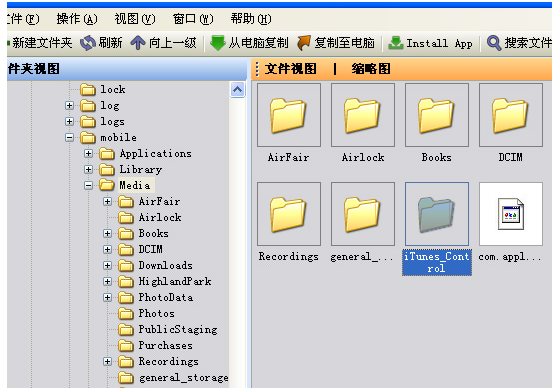Viewport: 552px width, 388px height.
Task: Click the 从电脑复制 green download icon
Action: (218, 43)
